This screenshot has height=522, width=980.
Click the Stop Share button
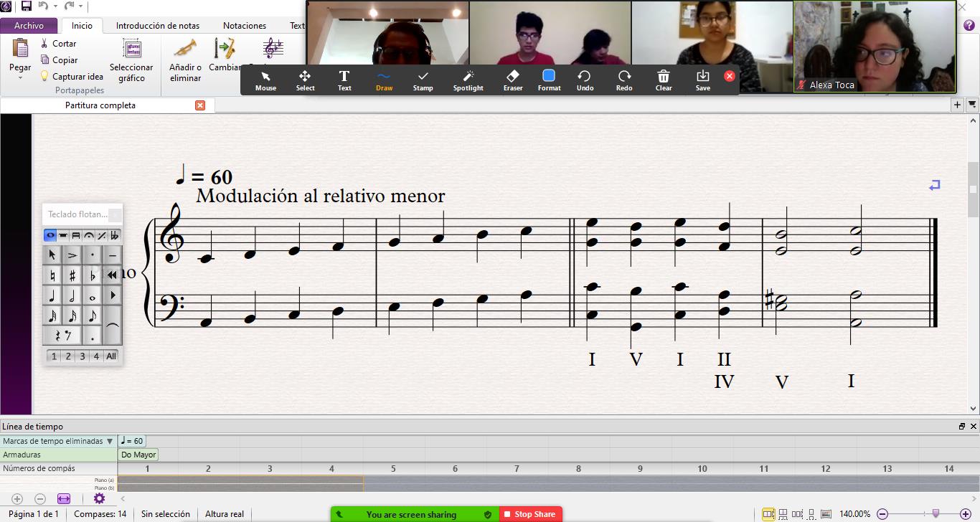click(530, 514)
